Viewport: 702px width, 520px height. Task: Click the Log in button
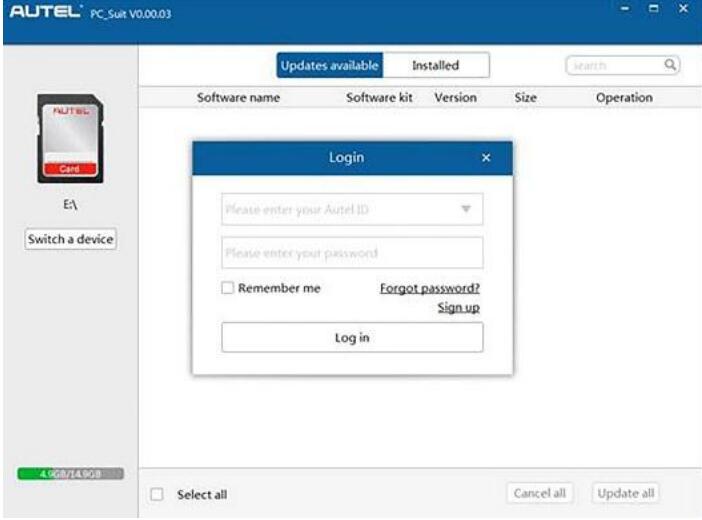click(352, 337)
